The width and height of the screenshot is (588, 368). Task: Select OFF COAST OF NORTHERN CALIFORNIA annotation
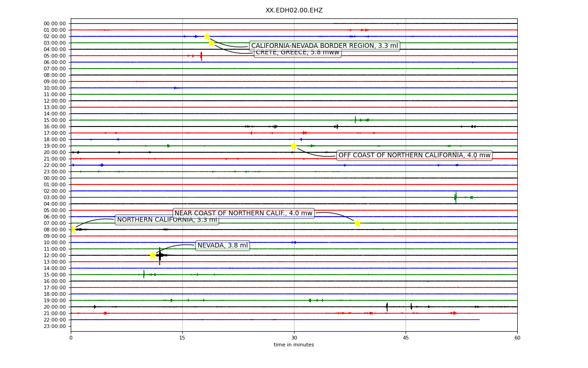pos(414,155)
